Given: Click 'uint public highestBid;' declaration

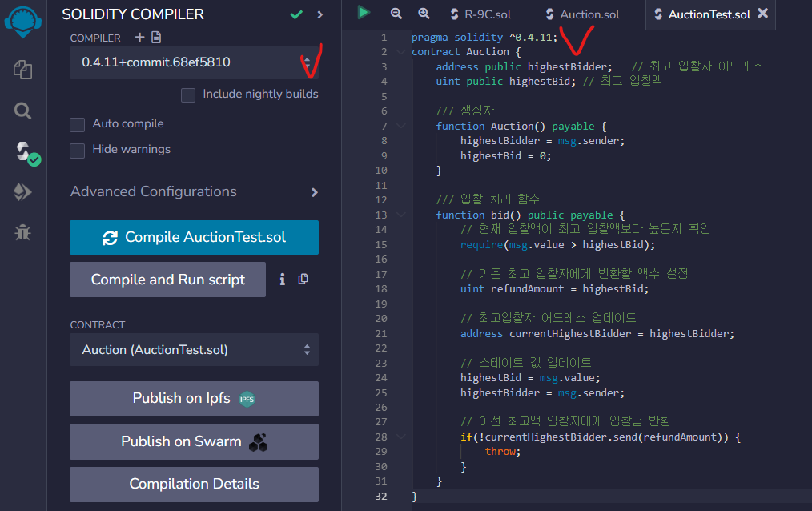Looking at the screenshot, I should point(506,81).
